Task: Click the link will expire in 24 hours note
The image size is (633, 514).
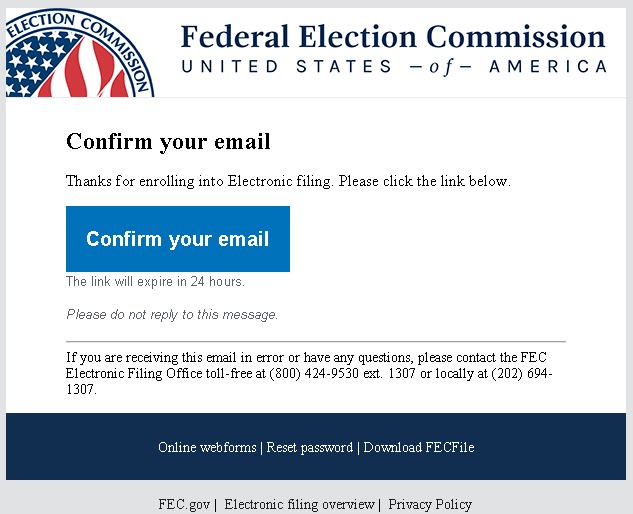Action: pyautogui.click(x=155, y=281)
